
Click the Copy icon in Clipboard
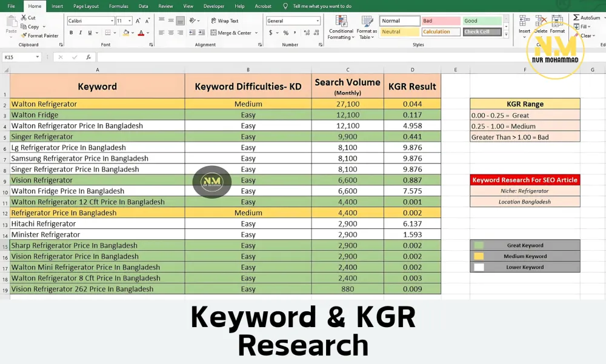pos(24,27)
